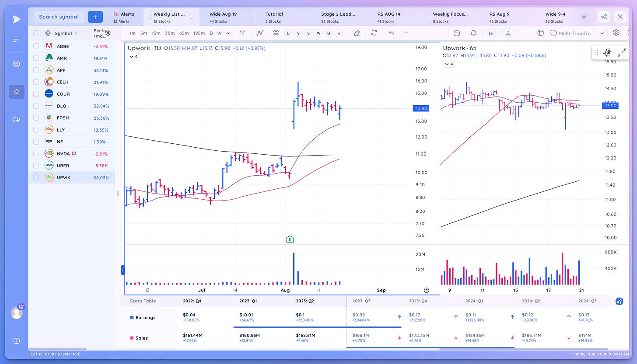Viewport: 637px width, 364px height.
Task: Click the bell alert icon in toolbar
Action: click(474, 33)
